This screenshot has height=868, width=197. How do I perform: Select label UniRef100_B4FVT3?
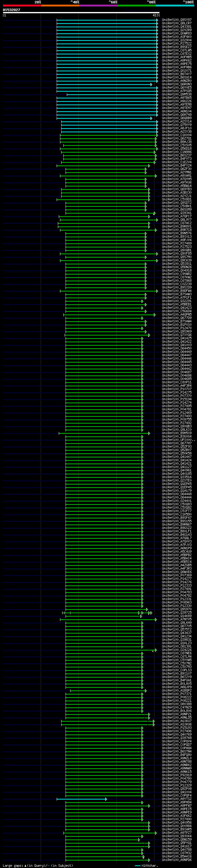pos(177,159)
